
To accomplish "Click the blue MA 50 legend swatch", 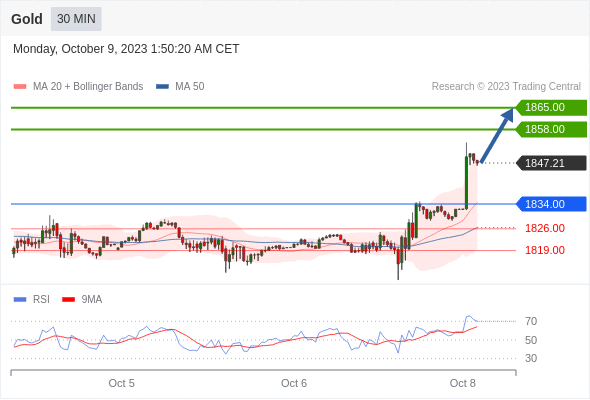I will coord(162,87).
